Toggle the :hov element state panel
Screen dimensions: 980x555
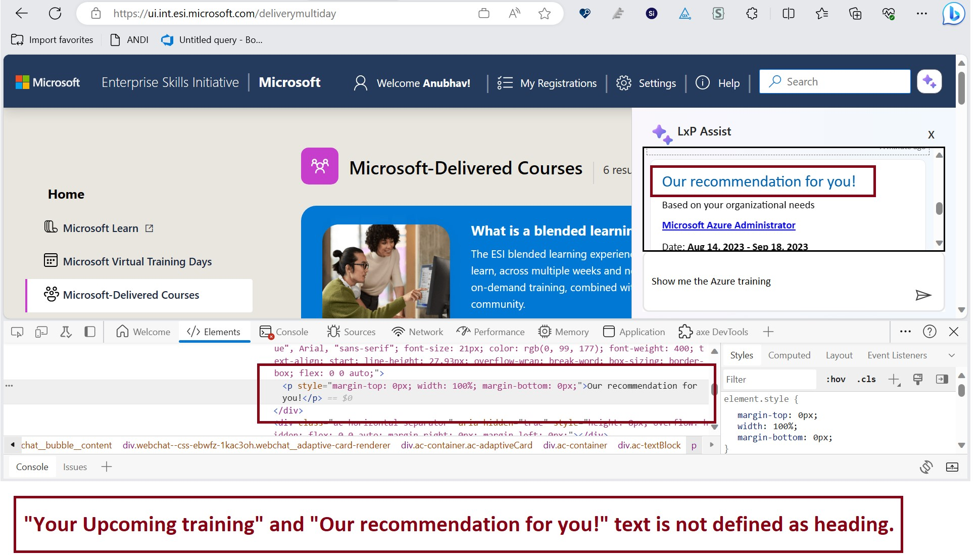836,379
